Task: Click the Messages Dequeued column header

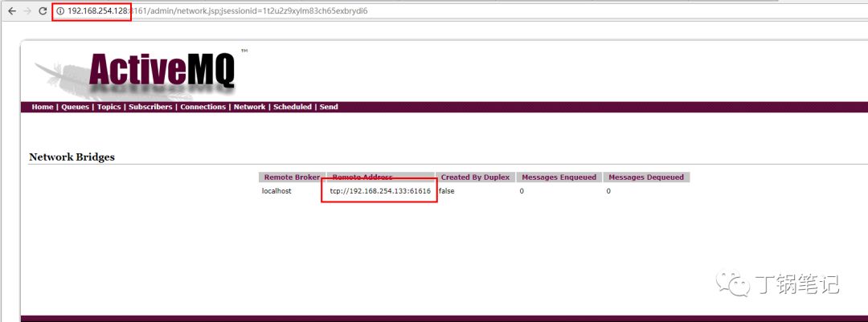Action: pos(646,177)
